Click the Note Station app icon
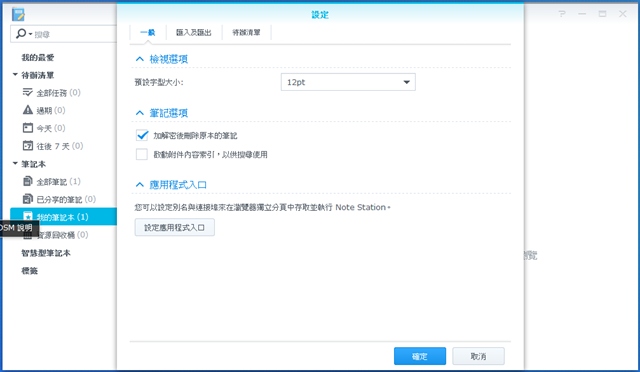This screenshot has height=372, width=640. click(x=18, y=15)
